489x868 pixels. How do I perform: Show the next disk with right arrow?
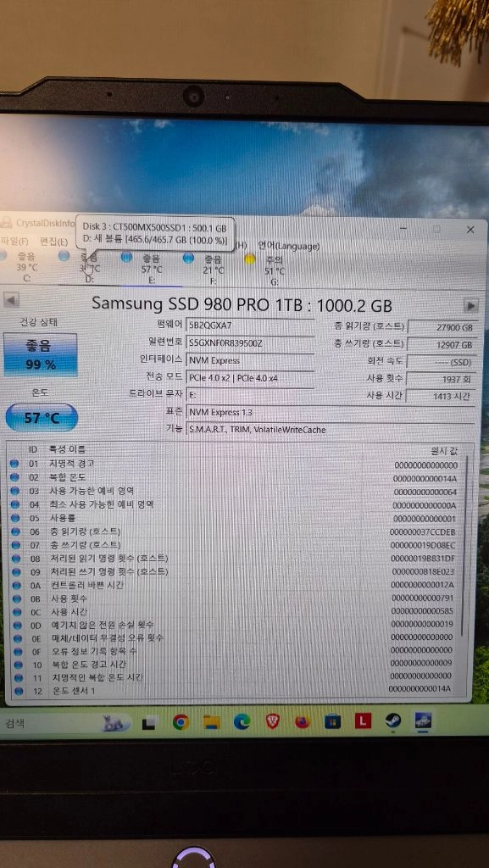tap(470, 305)
